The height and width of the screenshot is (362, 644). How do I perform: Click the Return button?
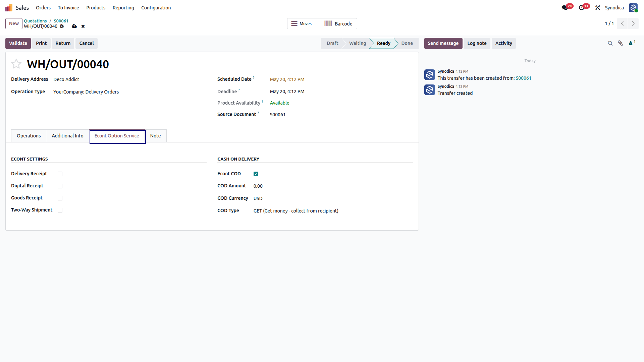click(x=63, y=43)
